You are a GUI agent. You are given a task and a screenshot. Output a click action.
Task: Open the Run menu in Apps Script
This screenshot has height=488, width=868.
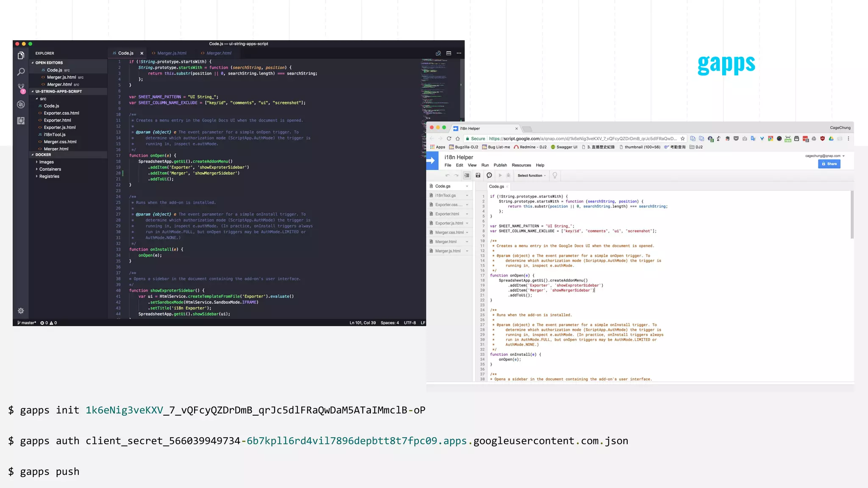[x=485, y=165]
